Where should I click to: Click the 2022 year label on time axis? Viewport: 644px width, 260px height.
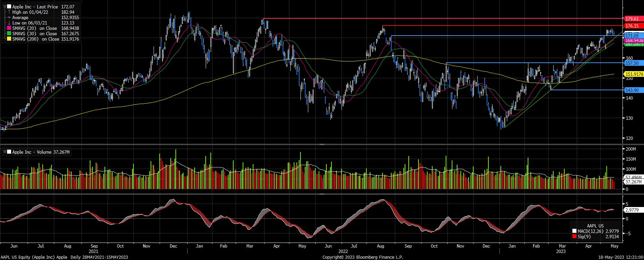[x=343, y=251]
